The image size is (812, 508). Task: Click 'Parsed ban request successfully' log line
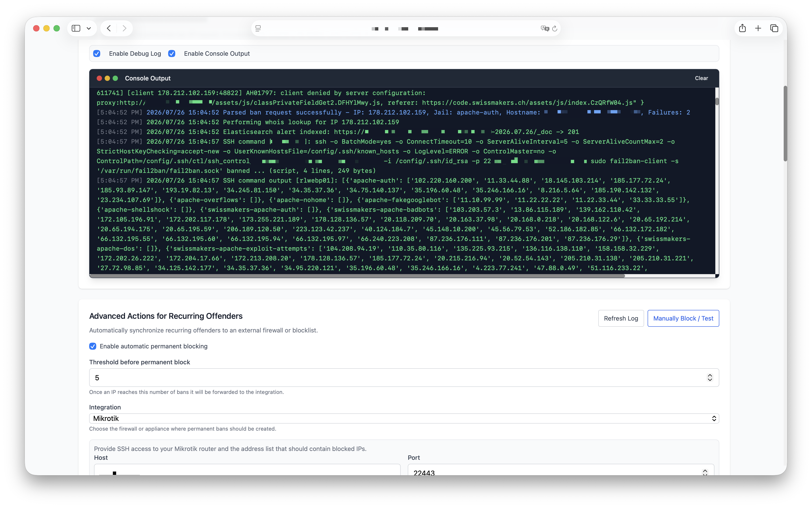point(393,112)
